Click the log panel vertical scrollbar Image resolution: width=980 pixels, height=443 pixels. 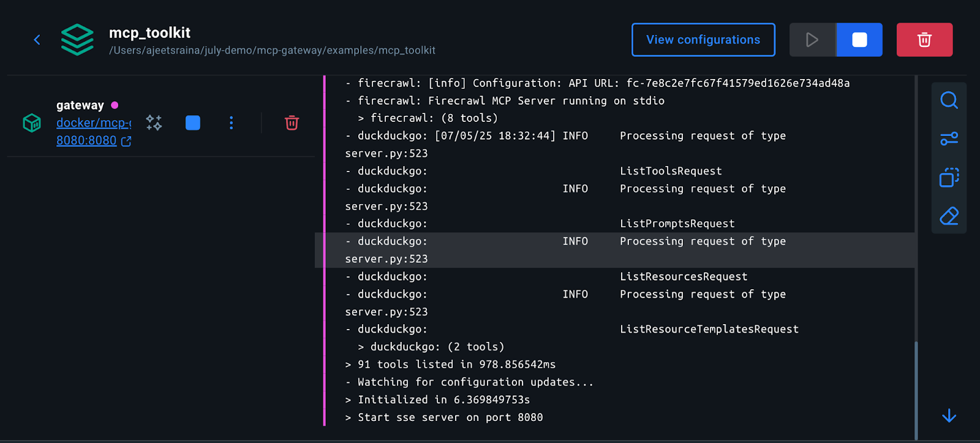[x=916, y=390]
